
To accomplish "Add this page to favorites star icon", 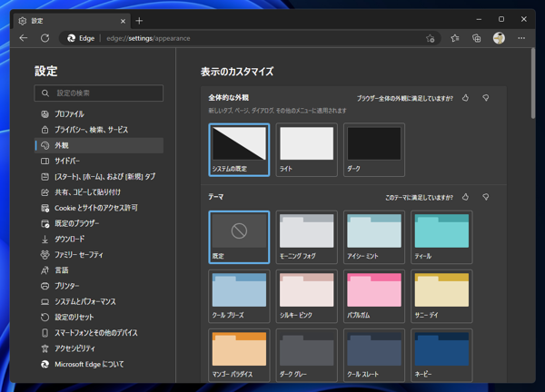I will click(431, 38).
